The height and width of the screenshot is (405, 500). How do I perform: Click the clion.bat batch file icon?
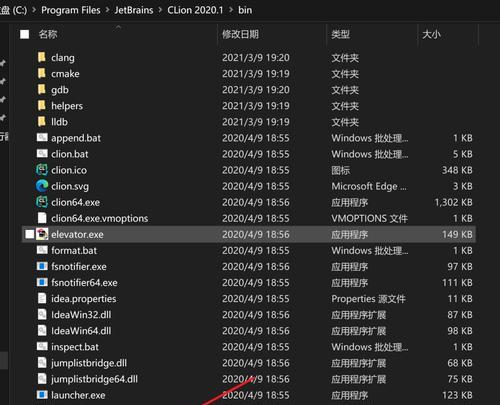pyautogui.click(x=42, y=153)
